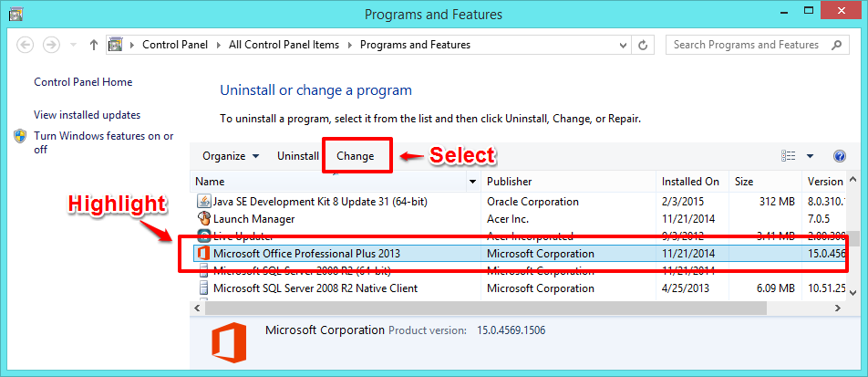868x377 pixels.
Task: Sort by Installed On column header
Action: [x=691, y=182]
